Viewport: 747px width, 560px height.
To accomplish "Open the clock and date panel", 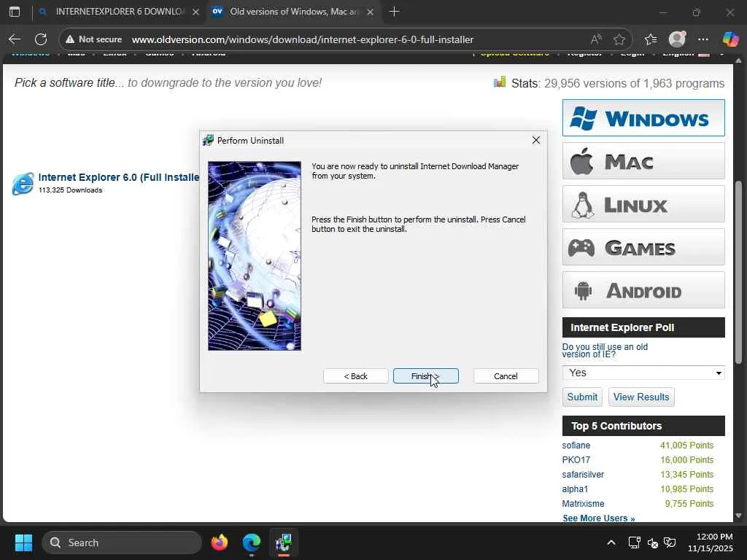I will coord(711,542).
